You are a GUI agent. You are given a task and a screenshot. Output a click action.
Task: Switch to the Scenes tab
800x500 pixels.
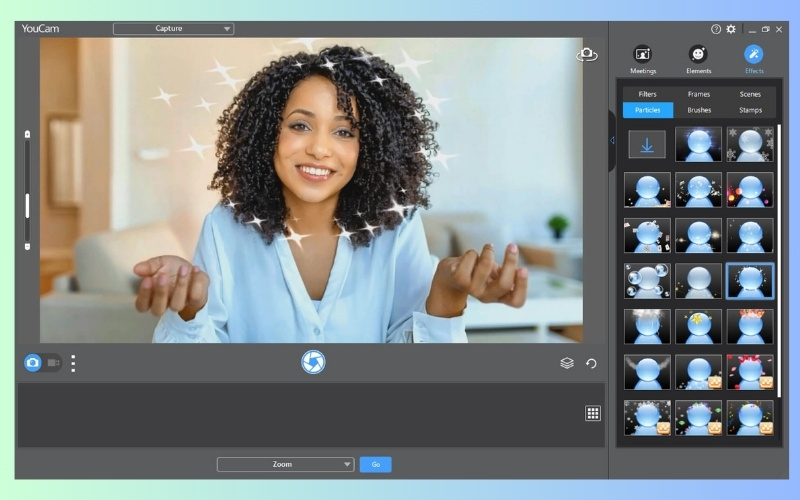(x=750, y=94)
